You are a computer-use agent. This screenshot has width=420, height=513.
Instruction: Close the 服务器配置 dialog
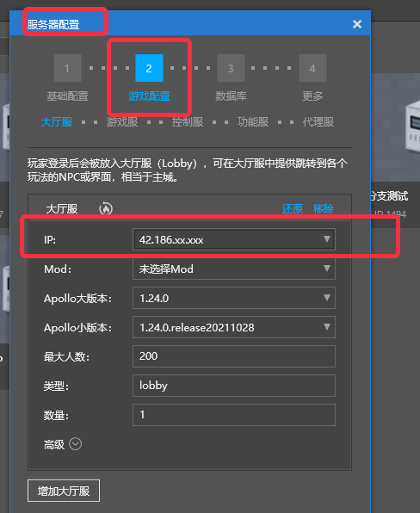coord(357,24)
